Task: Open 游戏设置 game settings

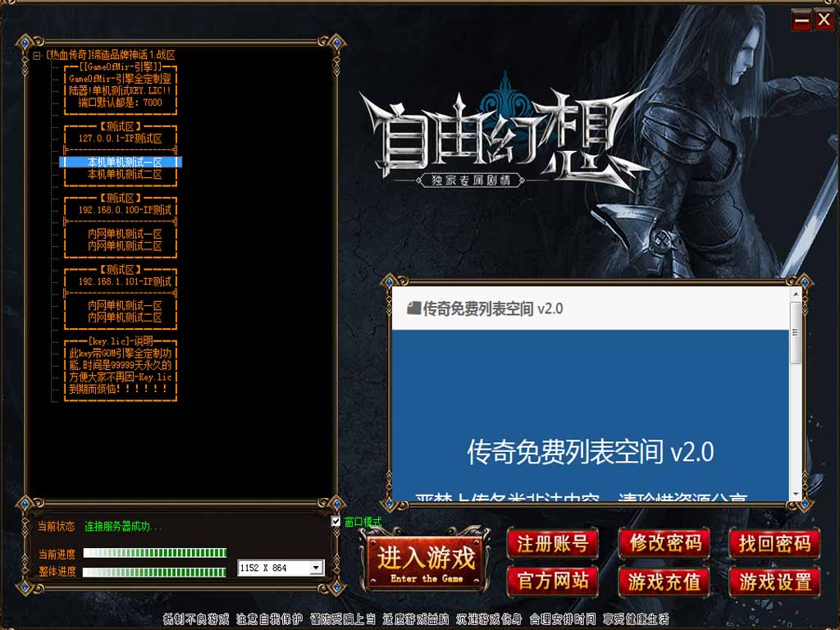Action: (x=774, y=581)
